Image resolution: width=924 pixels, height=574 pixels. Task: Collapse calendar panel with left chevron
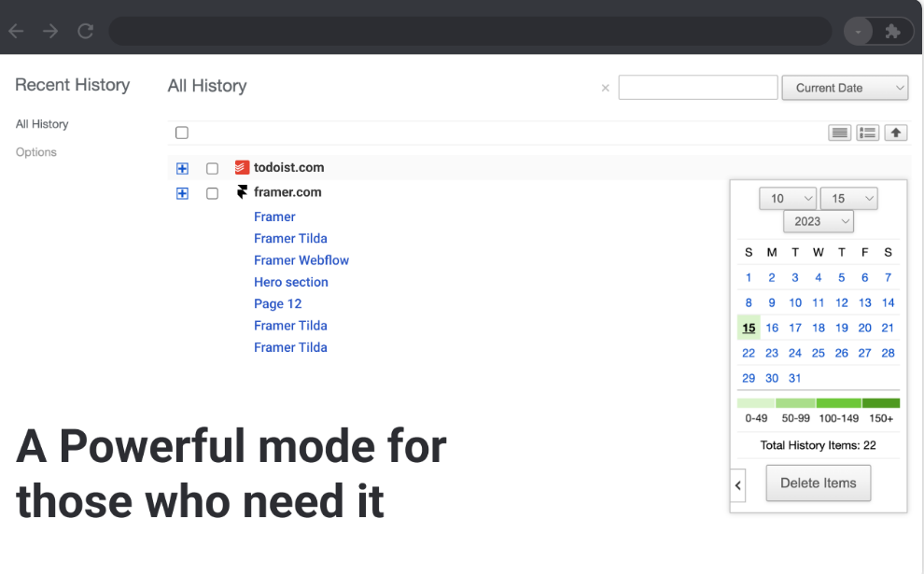(x=737, y=485)
